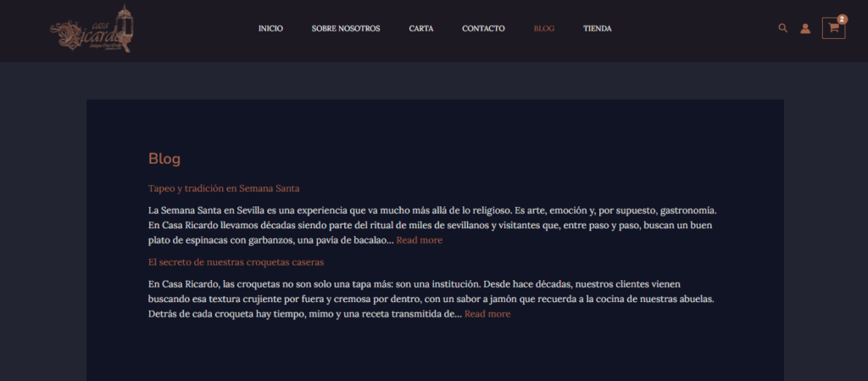This screenshot has width=868, height=381.
Task: Click the user account icon
Action: click(x=805, y=29)
